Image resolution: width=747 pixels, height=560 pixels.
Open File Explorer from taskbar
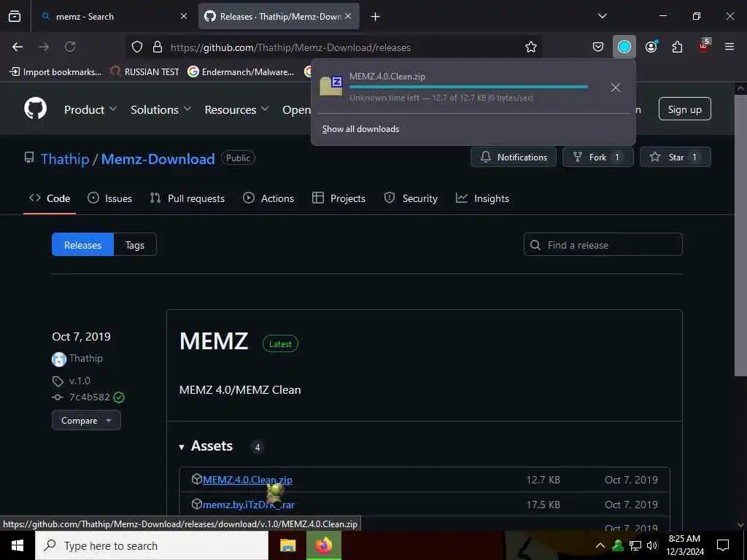coord(287,545)
